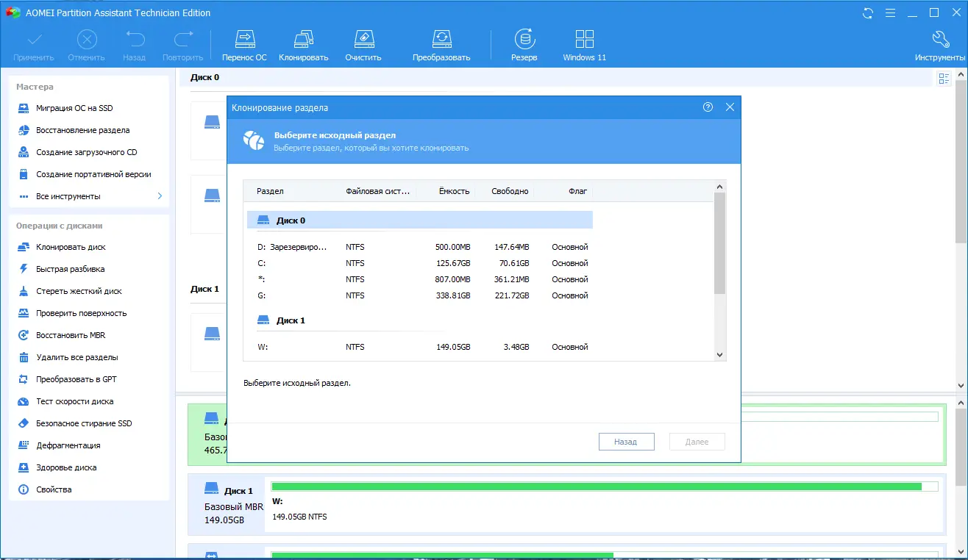
Task: Choose Восстановить MBR in the sidebar
Action: coord(71,335)
